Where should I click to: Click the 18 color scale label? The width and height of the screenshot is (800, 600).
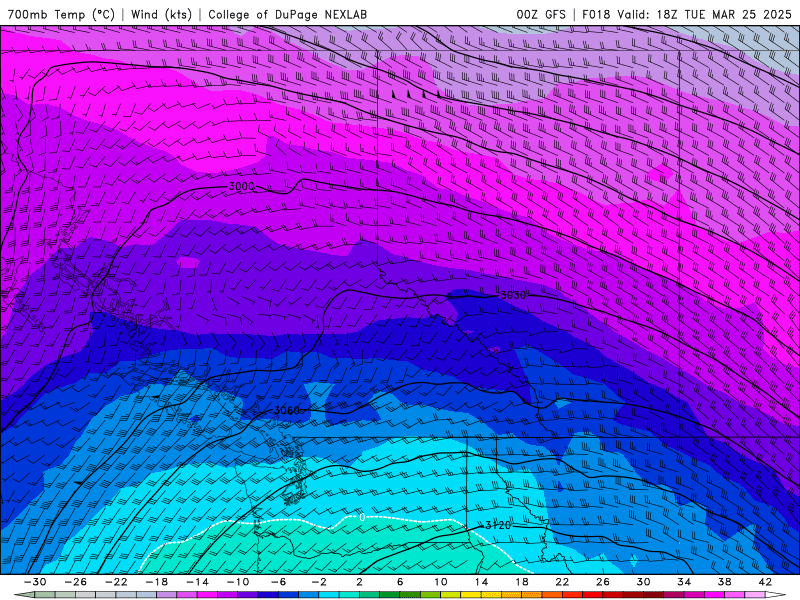pos(522,582)
